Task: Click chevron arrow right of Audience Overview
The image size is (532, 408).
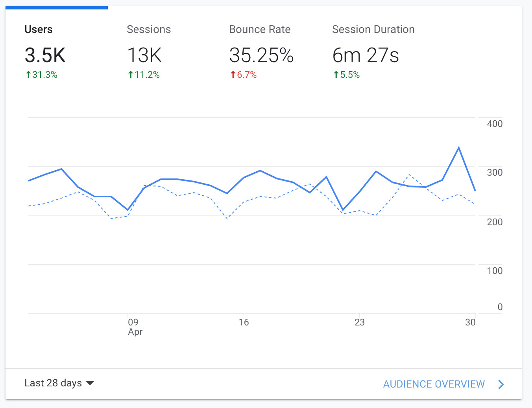Action: pos(501,384)
